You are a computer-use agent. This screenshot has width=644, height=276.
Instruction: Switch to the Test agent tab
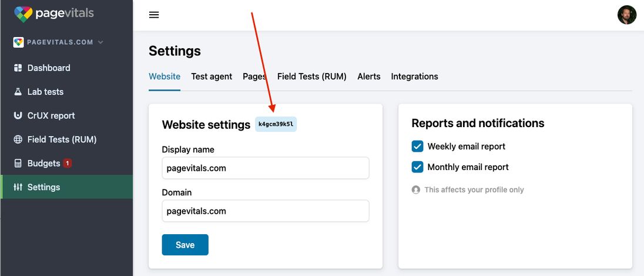coord(212,77)
